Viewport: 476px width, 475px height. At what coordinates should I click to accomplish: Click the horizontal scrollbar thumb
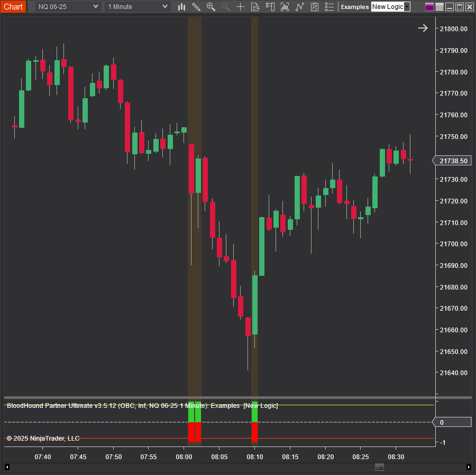pyautogui.click(x=379, y=467)
